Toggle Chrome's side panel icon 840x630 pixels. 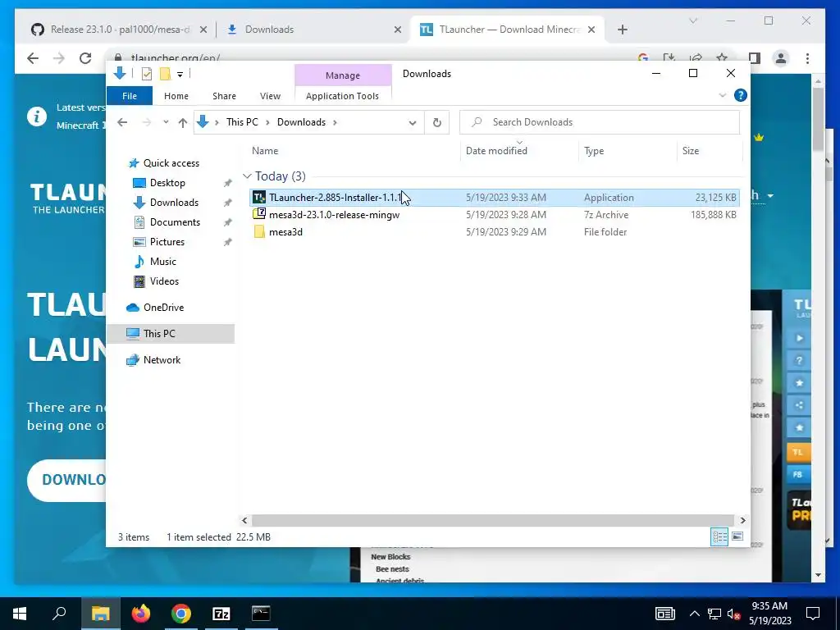(x=755, y=58)
